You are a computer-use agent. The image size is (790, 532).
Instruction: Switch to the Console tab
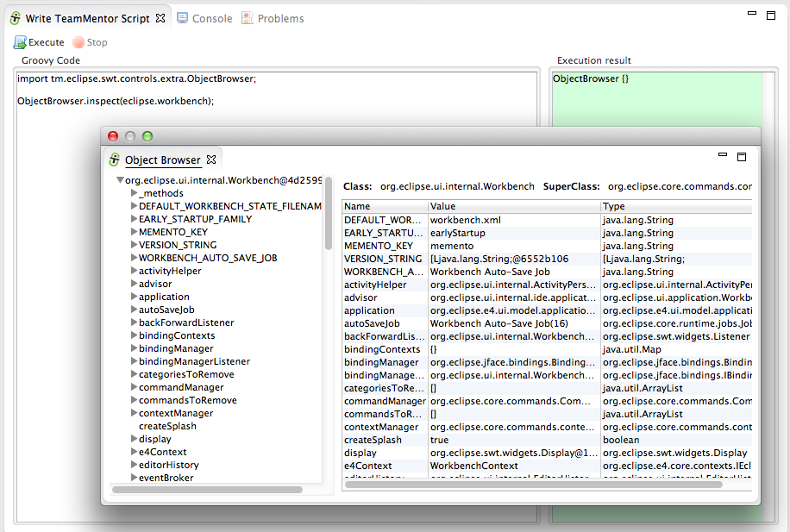pyautogui.click(x=211, y=18)
